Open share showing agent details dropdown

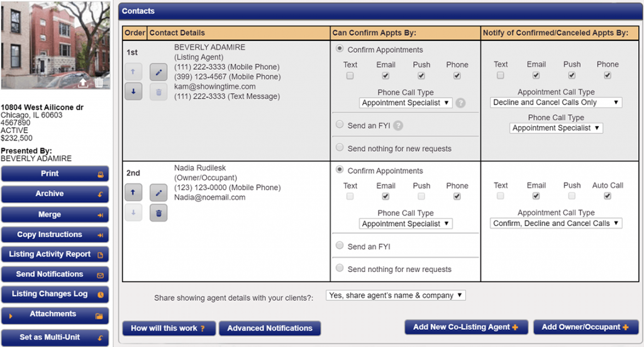(396, 295)
